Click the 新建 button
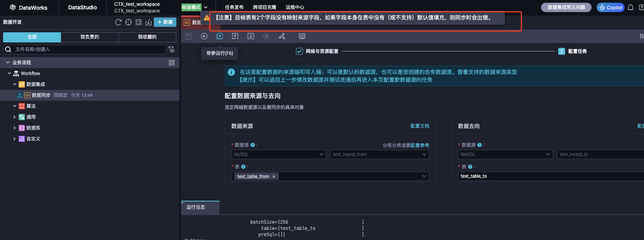 pyautogui.click(x=165, y=22)
